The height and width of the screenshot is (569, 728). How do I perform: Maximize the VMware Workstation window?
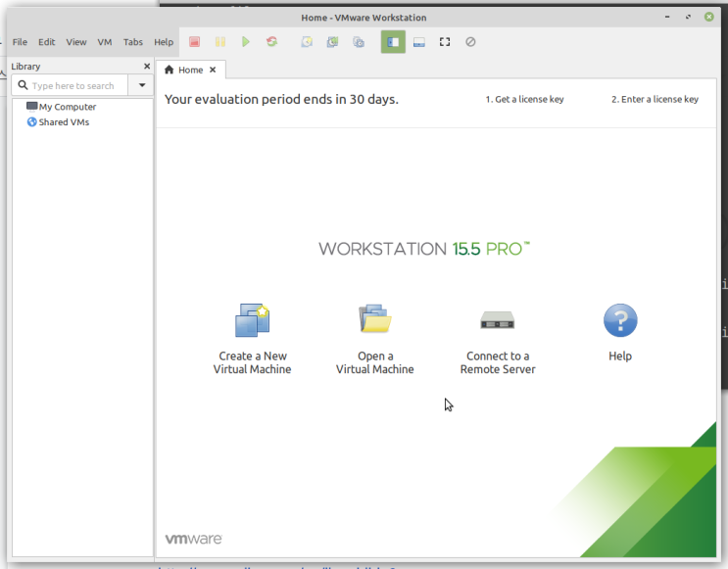[688, 18]
